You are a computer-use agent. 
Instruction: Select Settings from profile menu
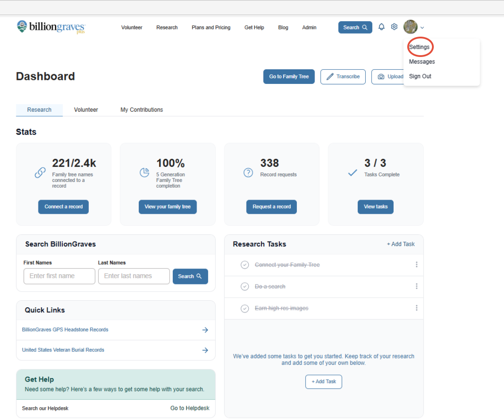coord(419,47)
